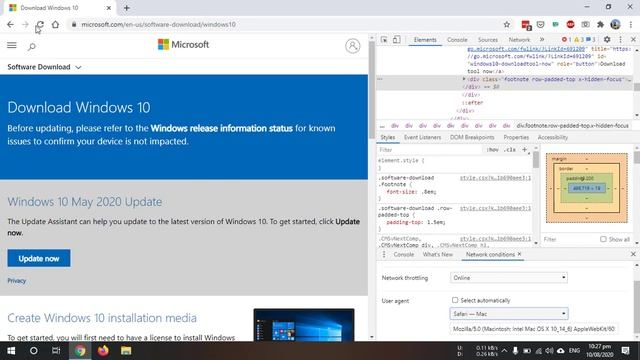
Task: Click the DevTools red error counter
Action: point(566,40)
